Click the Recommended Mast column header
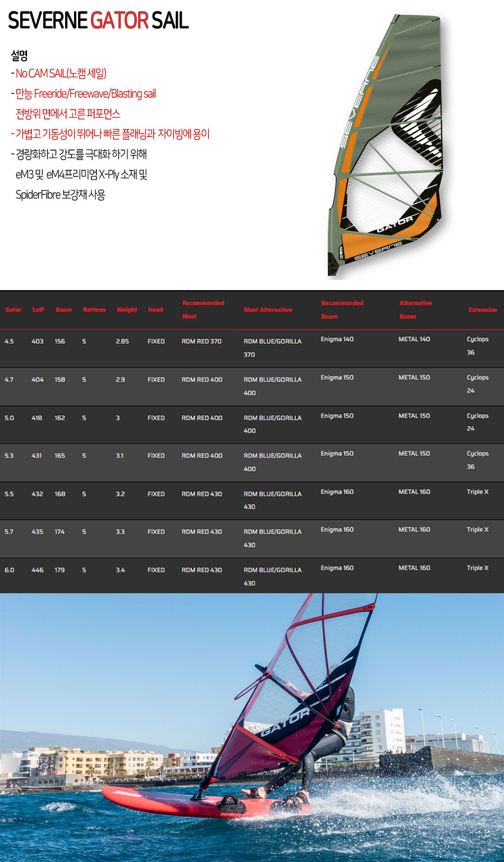The image size is (504, 862). coord(203,310)
